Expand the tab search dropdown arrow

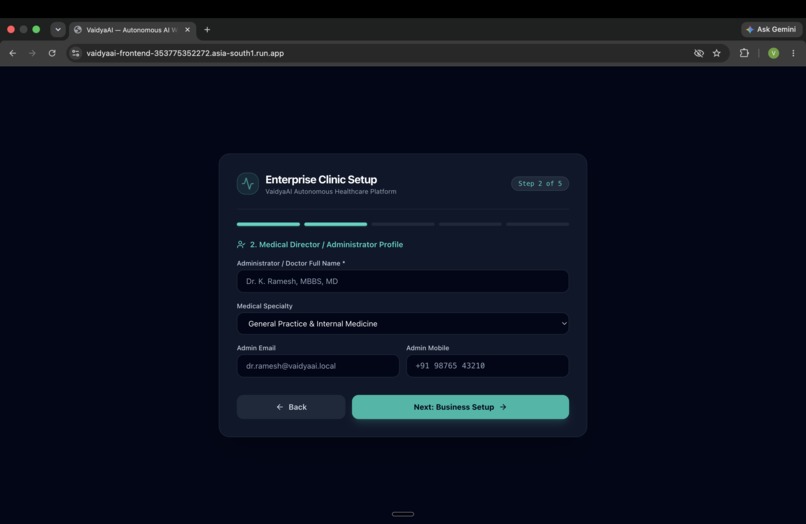point(58,30)
